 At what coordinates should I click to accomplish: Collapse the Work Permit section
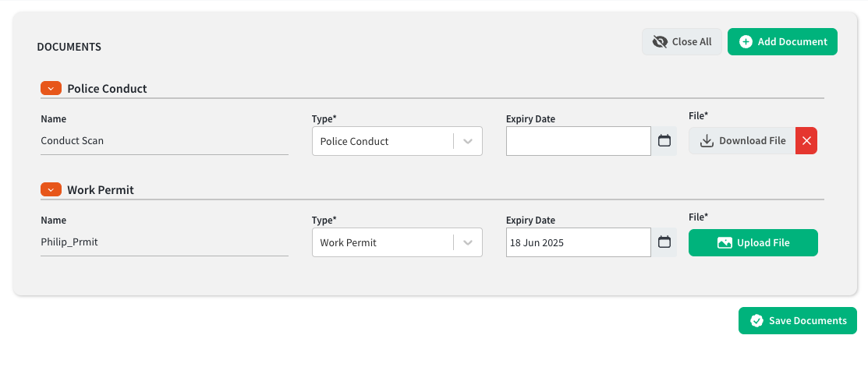[51, 189]
